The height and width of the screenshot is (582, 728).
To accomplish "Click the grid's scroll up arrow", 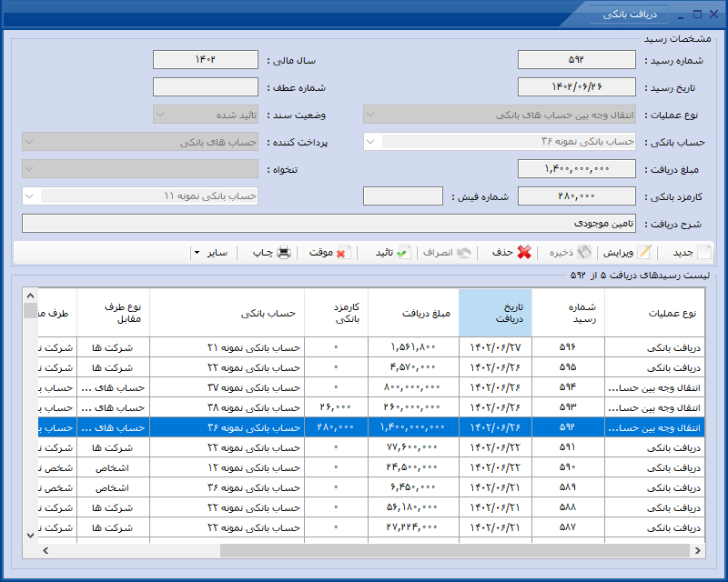I will pos(31,296).
